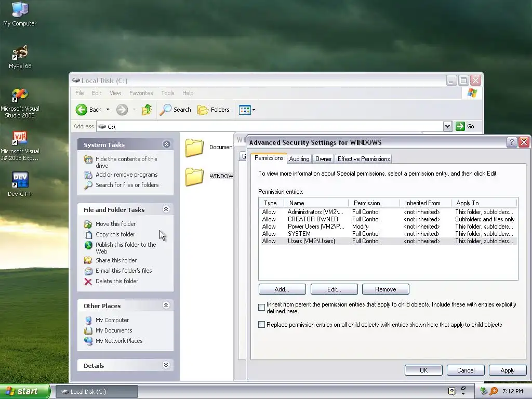Go to My Documents in Other Places
This screenshot has height=399, width=532.
pos(114,330)
